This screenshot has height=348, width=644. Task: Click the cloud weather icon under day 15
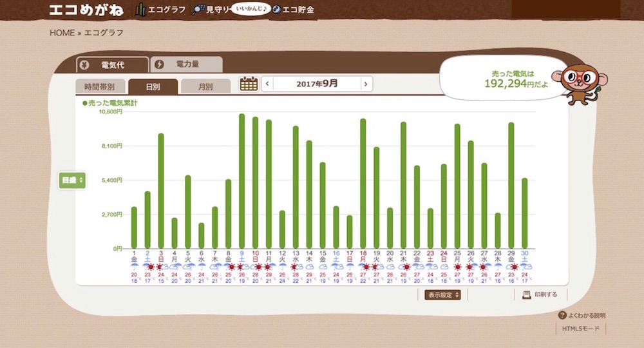[x=323, y=267]
